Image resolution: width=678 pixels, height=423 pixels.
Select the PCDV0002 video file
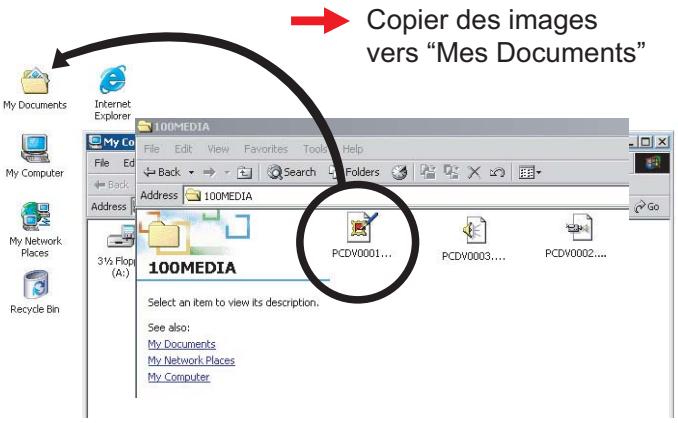(x=576, y=237)
